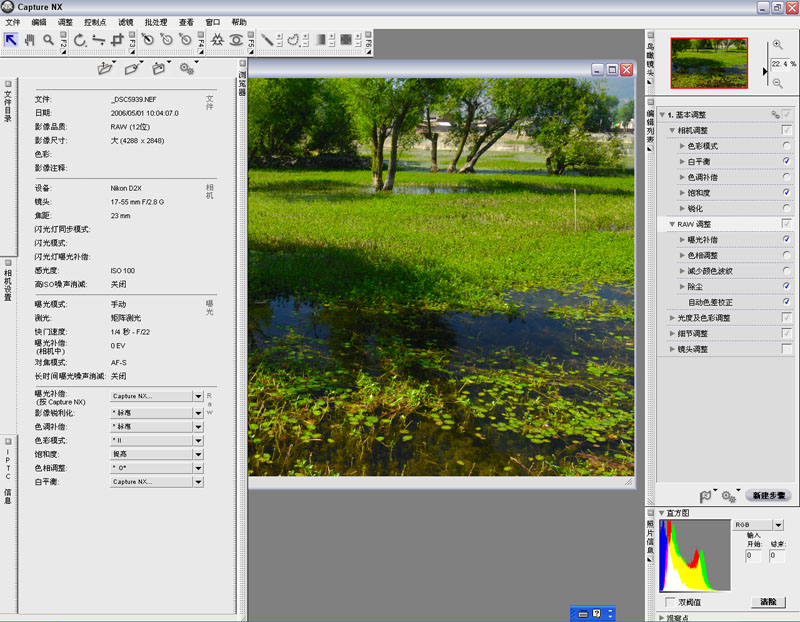Image resolution: width=800 pixels, height=622 pixels.
Task: Open the RGB channel dropdown in histogram
Action: click(778, 525)
